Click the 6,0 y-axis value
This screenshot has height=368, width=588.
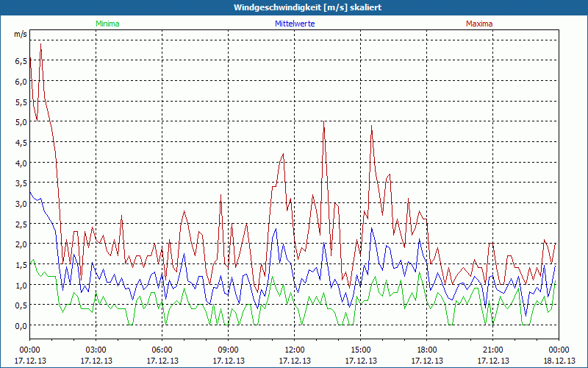(21, 82)
